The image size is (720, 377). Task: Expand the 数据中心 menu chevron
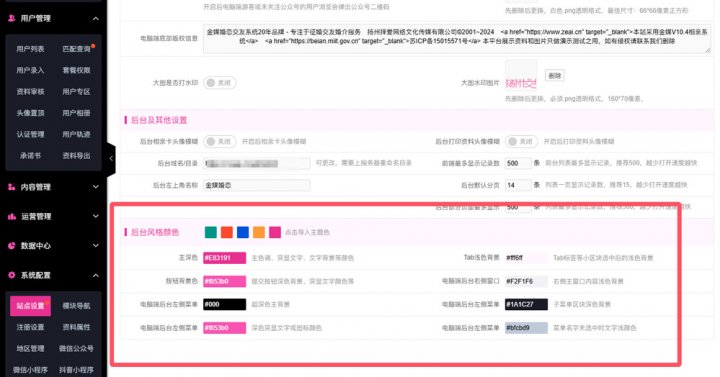coord(96,246)
